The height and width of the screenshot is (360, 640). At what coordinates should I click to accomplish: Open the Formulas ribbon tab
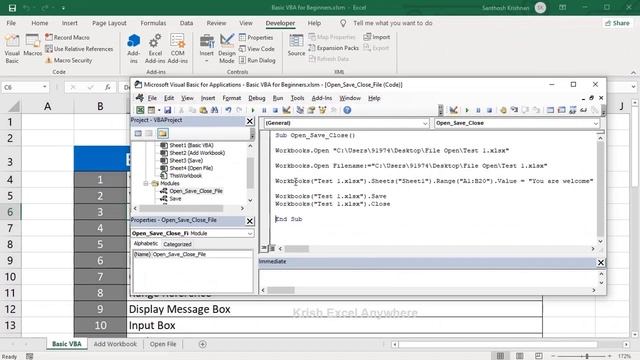[153, 23]
